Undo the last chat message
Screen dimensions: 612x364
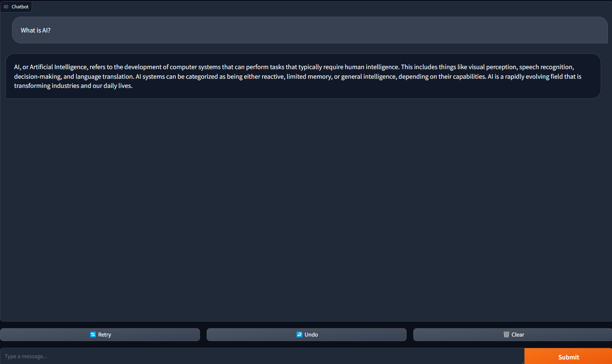pos(307,334)
